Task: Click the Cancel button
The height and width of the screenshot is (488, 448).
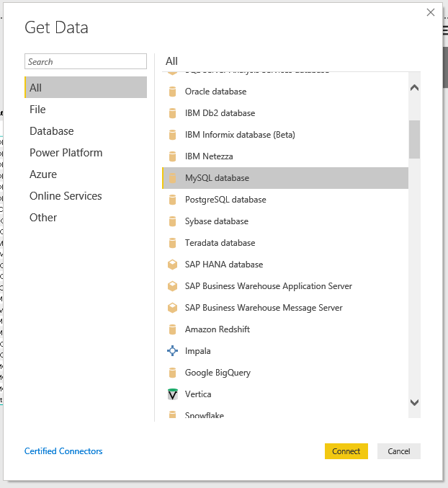Action: tap(399, 451)
